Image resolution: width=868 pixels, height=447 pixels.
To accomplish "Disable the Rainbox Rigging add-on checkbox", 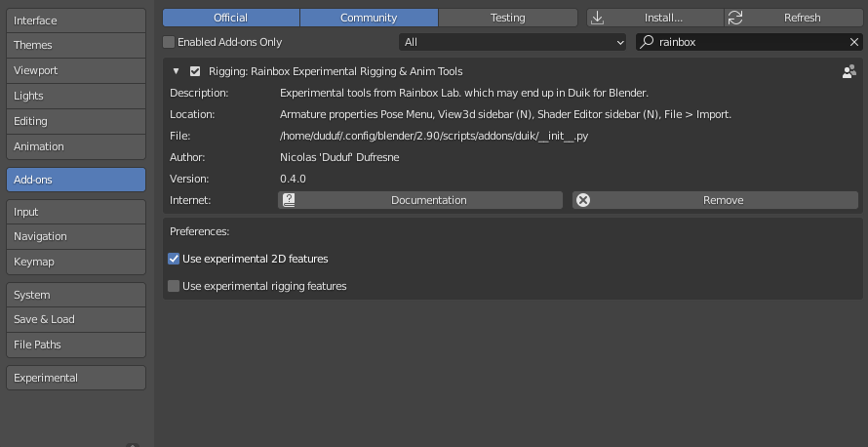I will (195, 71).
